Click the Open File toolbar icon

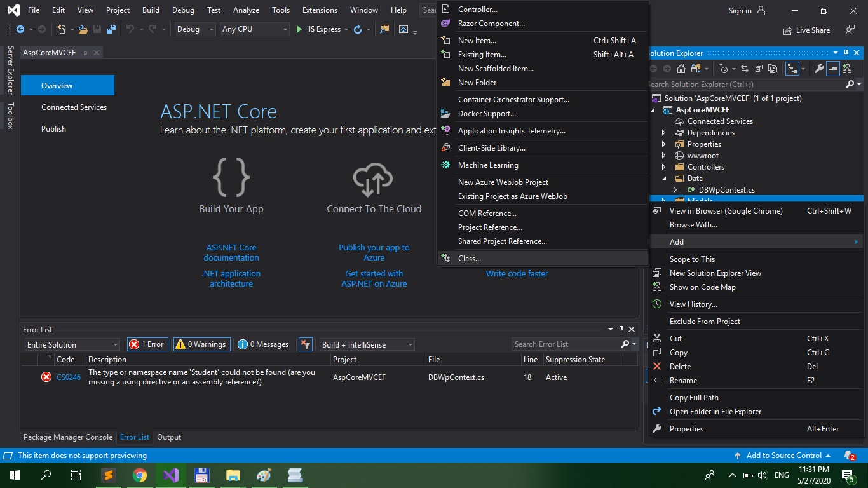coord(84,29)
